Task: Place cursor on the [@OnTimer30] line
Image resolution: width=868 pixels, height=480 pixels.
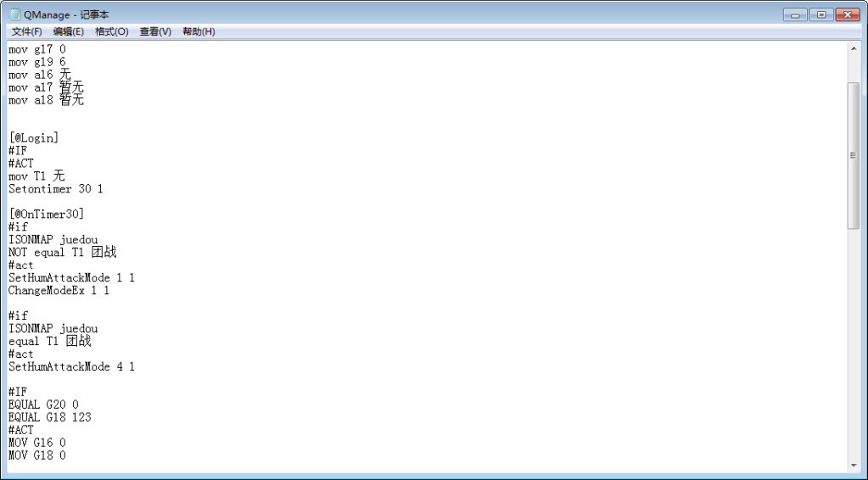Action: pyautogui.click(x=47, y=215)
